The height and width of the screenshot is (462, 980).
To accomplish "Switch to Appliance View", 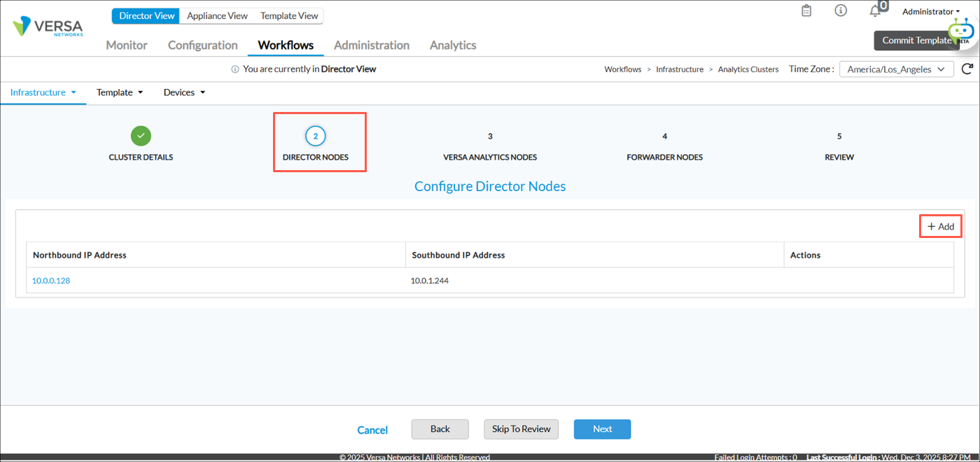I will pyautogui.click(x=217, y=15).
